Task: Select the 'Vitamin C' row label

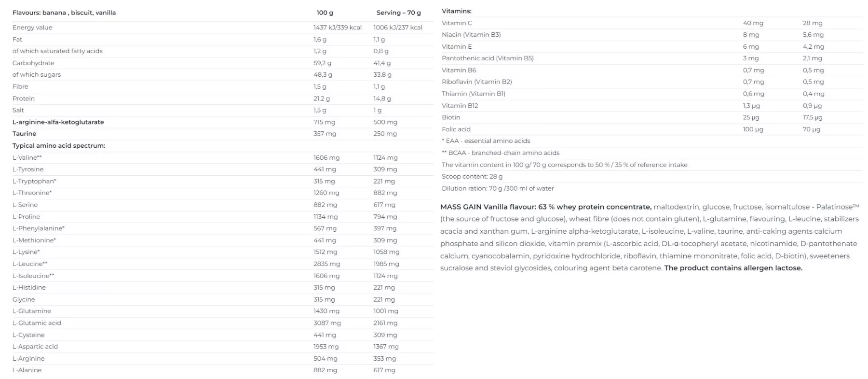Action: coord(457,23)
